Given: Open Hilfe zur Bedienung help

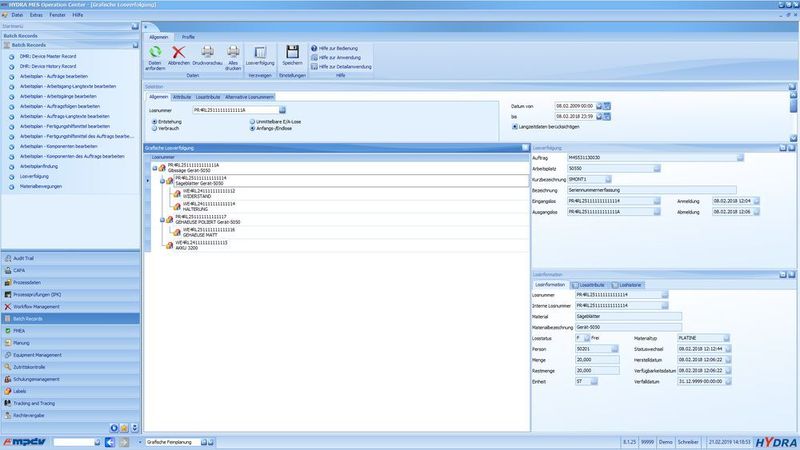Looking at the screenshot, I should 337,48.
